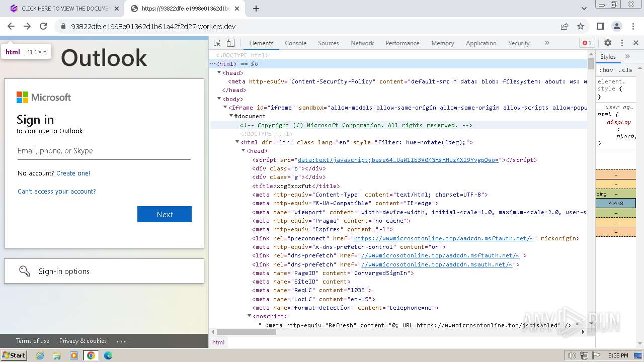
Task: Collapse the inner html dir=ltr node
Action: [x=237, y=142]
